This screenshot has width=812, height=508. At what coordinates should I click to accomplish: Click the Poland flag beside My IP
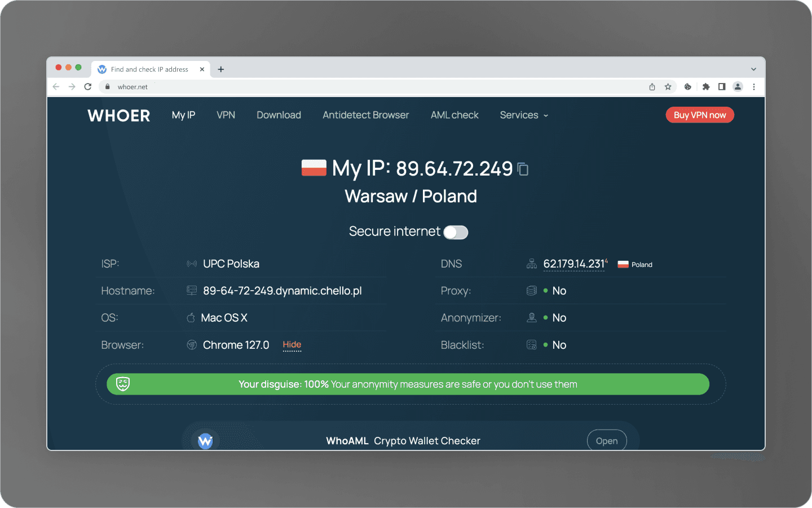pyautogui.click(x=314, y=168)
